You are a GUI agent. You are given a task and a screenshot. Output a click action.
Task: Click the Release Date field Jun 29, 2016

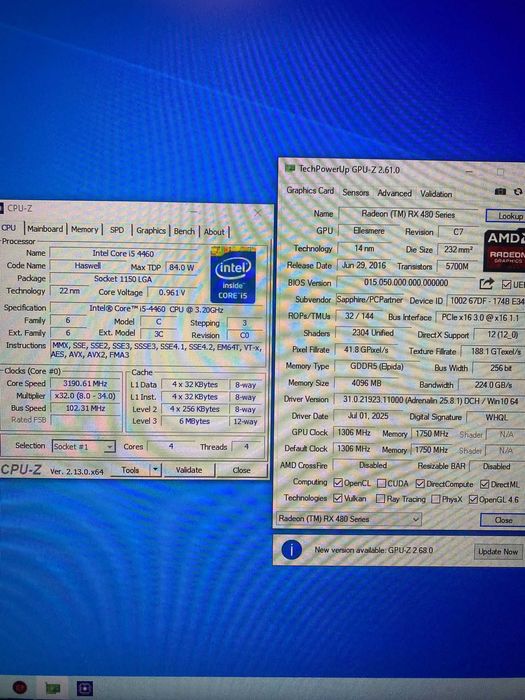point(364,265)
